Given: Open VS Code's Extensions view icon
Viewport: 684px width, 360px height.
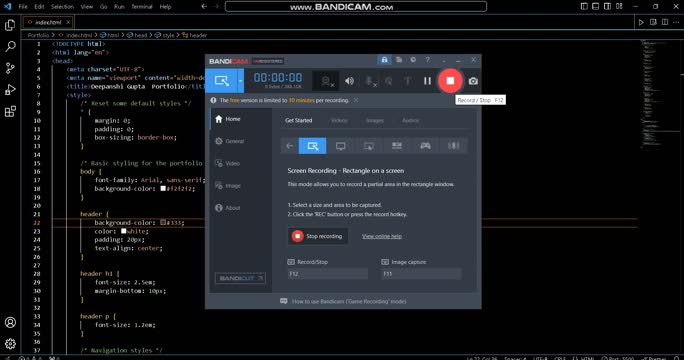Looking at the screenshot, I should 10,112.
